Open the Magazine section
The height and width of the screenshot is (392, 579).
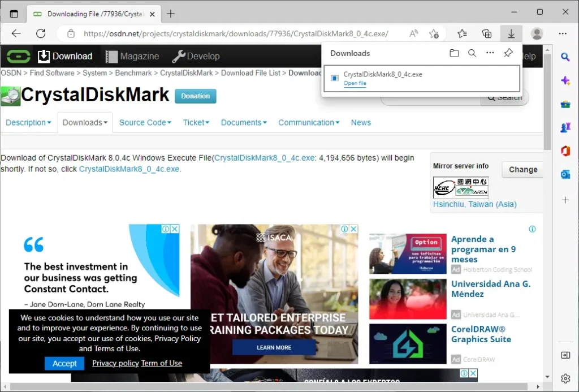pos(132,56)
